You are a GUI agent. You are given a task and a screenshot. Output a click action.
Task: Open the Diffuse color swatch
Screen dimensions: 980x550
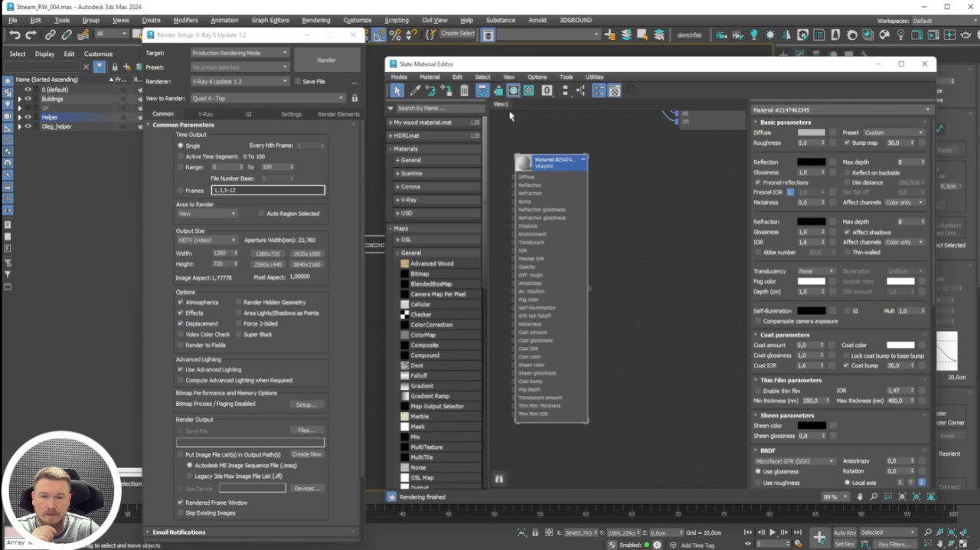click(811, 133)
